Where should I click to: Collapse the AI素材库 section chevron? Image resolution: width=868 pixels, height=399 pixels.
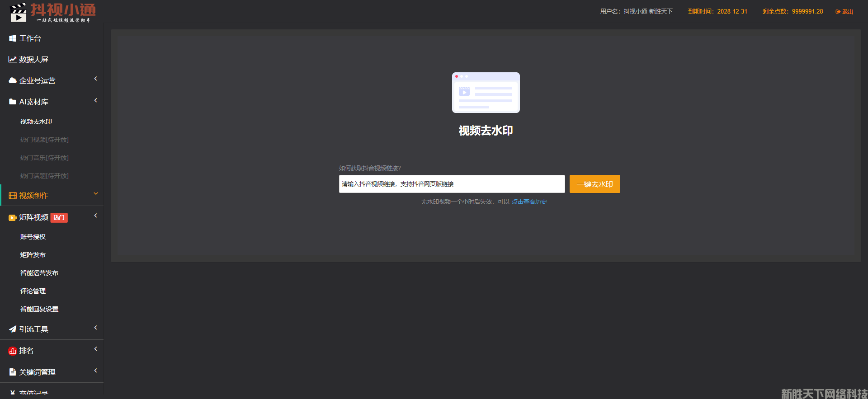click(x=96, y=101)
